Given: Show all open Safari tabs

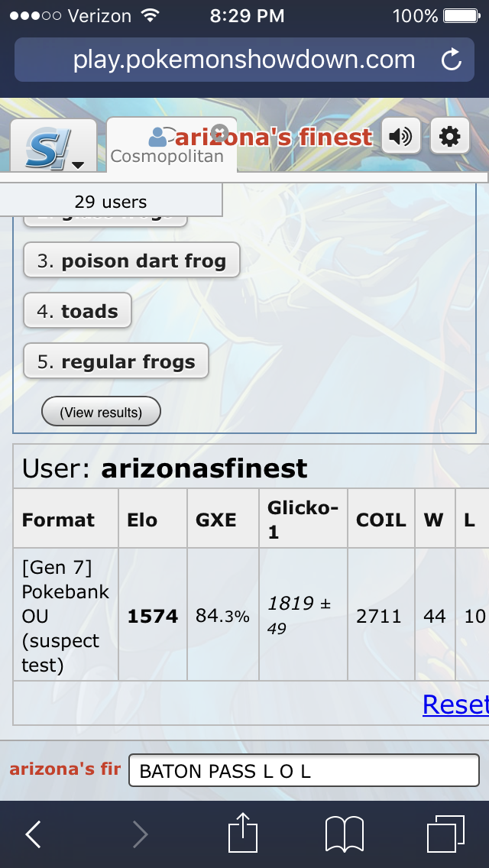Looking at the screenshot, I should (x=445, y=834).
